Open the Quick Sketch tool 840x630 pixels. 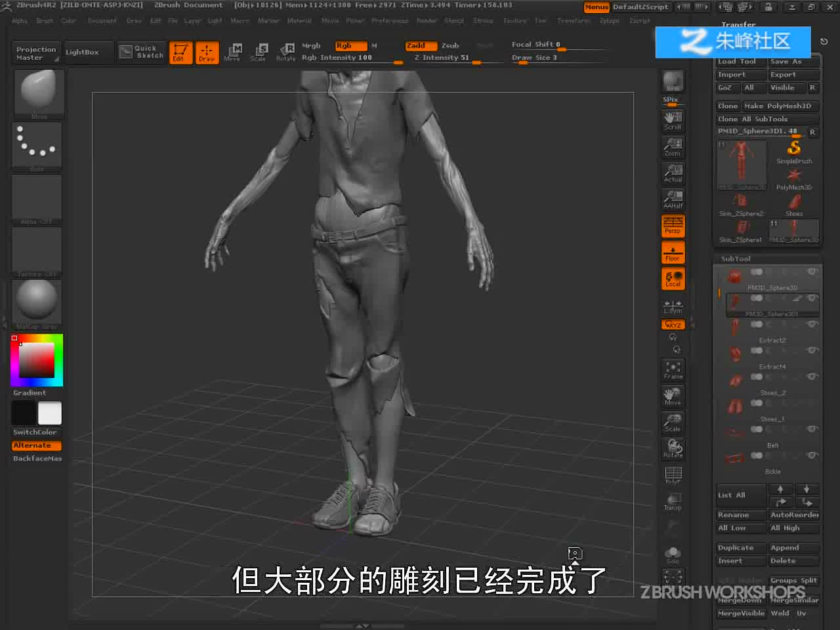point(142,52)
